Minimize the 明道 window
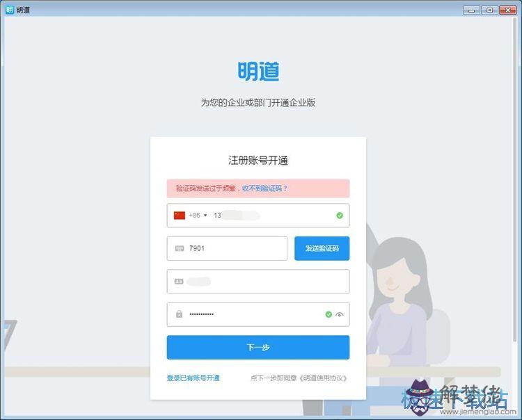Screen dimensions: 522x420 click(x=471, y=10)
